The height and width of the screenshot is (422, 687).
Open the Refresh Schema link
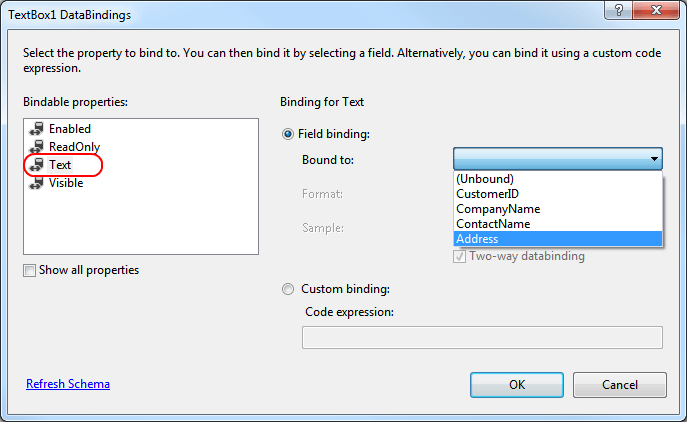click(x=68, y=384)
